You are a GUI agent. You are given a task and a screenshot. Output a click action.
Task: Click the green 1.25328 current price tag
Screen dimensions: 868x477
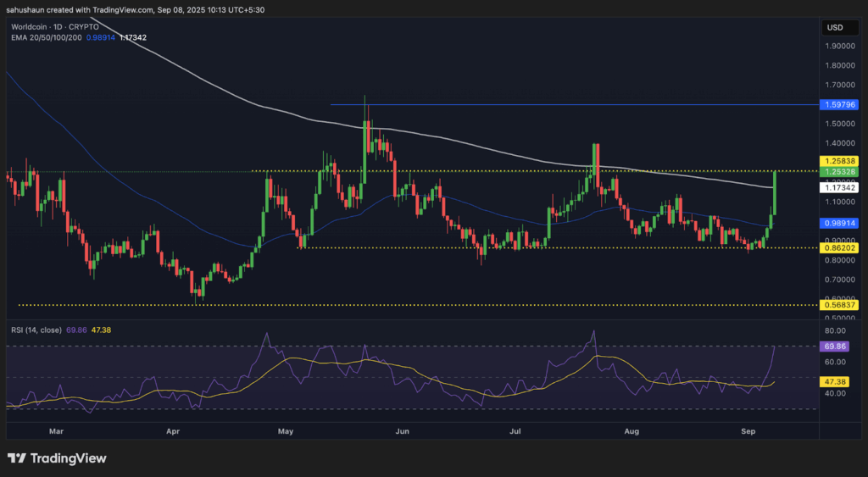[x=839, y=172]
